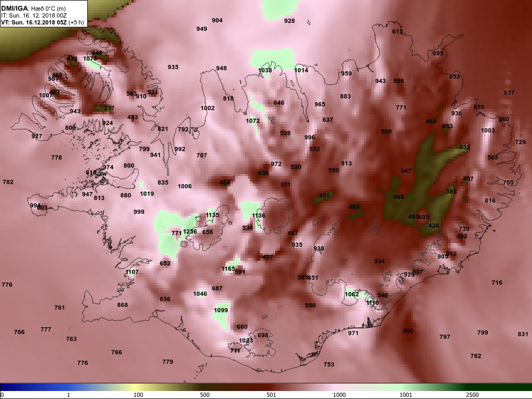Click the map value 613
The width and height of the screenshot is (532, 399).
397,31
